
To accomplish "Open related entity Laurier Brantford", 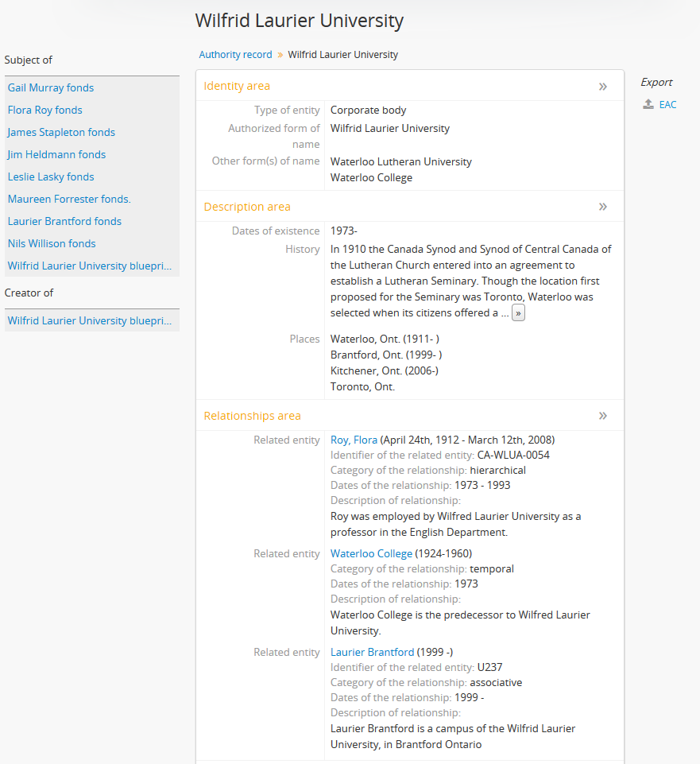I will pos(372,653).
